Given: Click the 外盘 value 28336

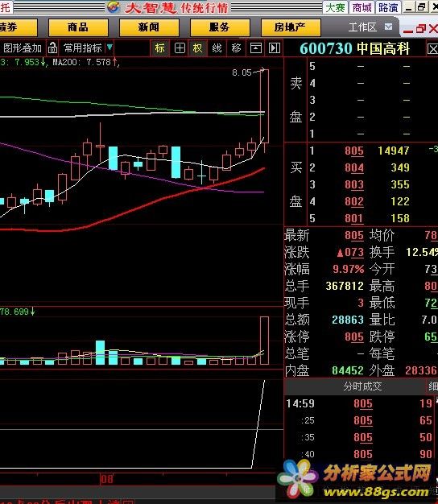Looking at the screenshot, I should pos(421,370).
